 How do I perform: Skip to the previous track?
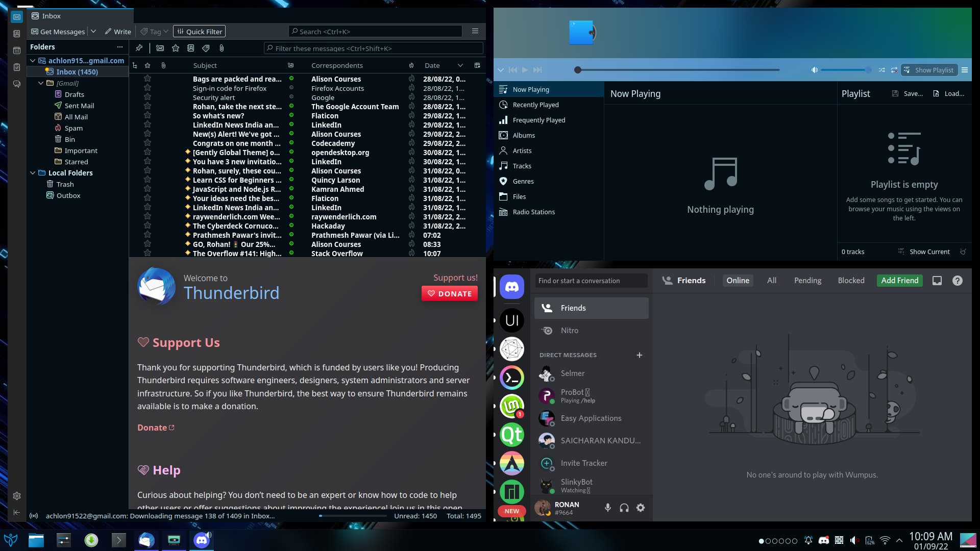point(513,70)
